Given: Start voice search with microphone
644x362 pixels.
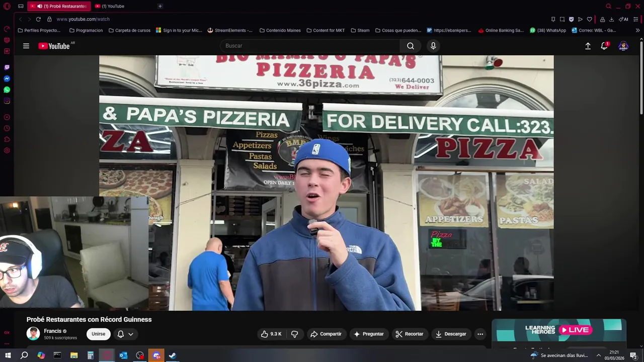Looking at the screenshot, I should (433, 46).
